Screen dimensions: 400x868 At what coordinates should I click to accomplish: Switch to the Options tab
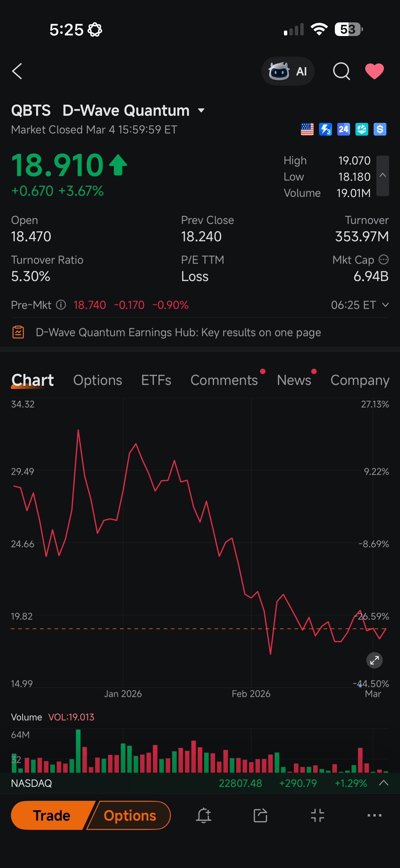(98, 380)
